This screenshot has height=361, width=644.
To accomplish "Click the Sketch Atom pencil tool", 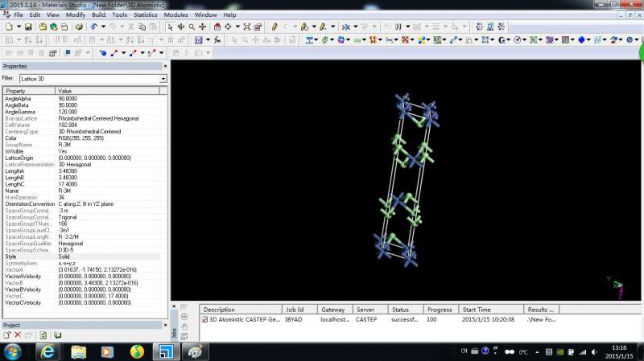I will pos(275,27).
